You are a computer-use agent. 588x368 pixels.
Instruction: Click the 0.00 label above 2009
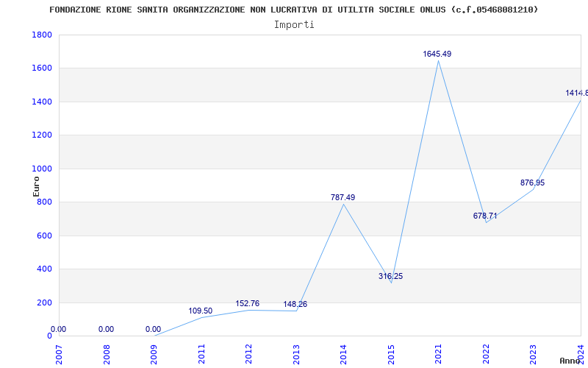pyautogui.click(x=153, y=329)
